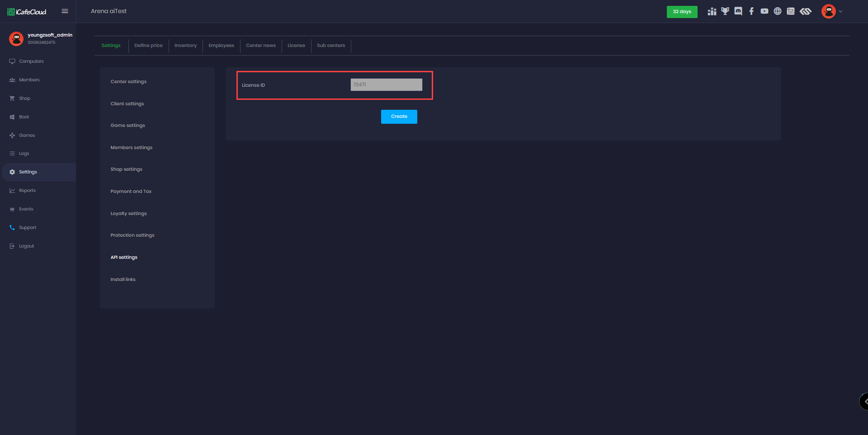This screenshot has width=868, height=435.
Task: Switch to the Define price tab
Action: (x=148, y=46)
